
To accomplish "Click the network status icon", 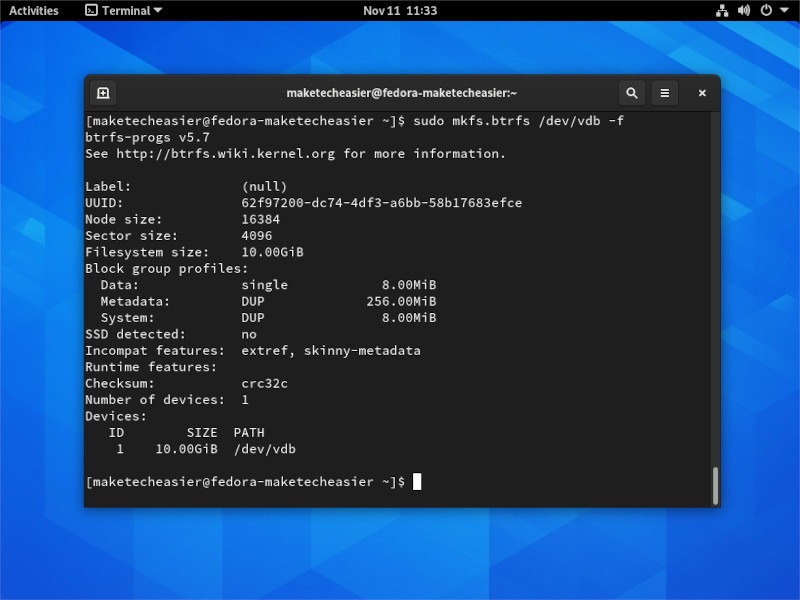I will (722, 10).
